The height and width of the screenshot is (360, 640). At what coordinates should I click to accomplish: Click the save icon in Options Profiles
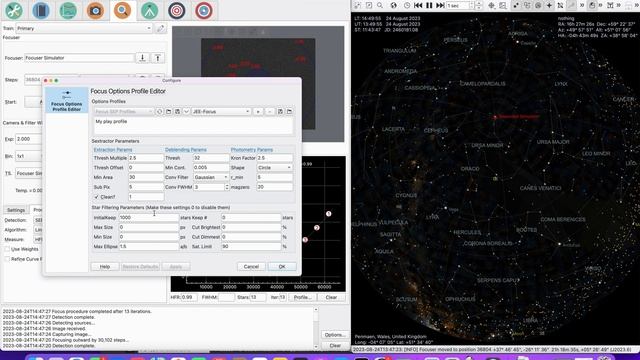click(178, 111)
